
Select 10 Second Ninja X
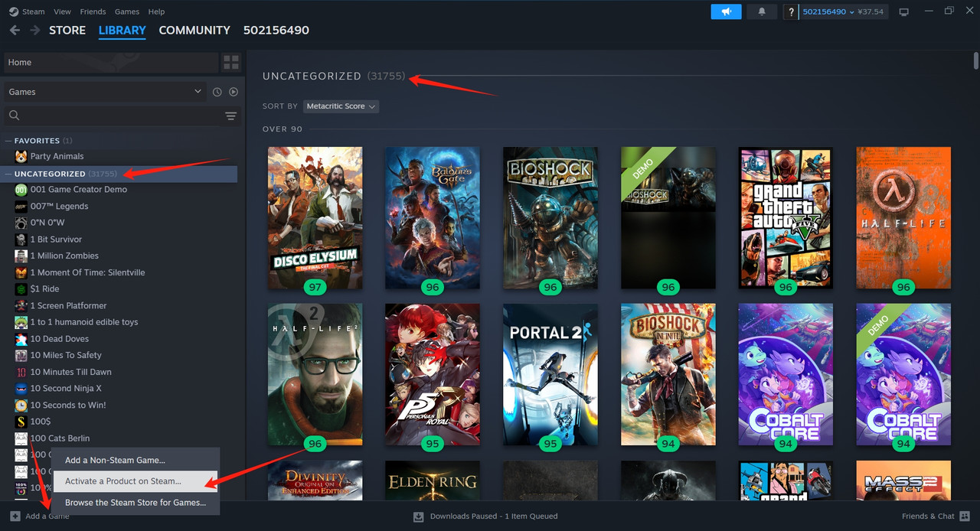(66, 389)
